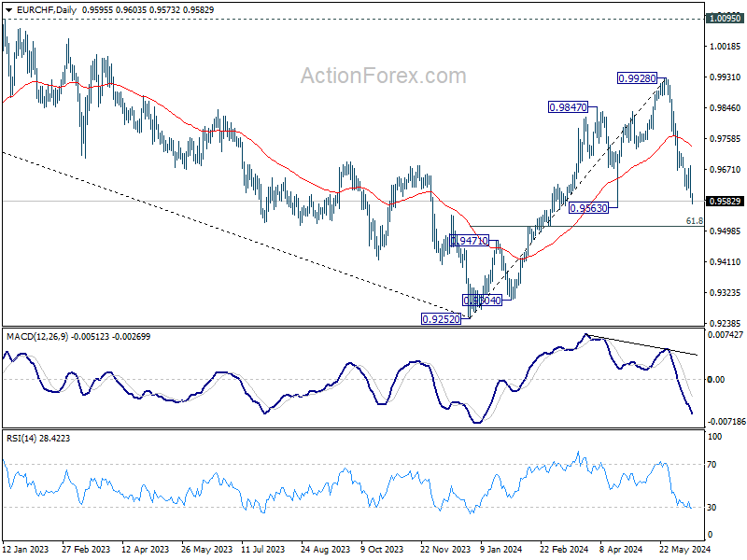Click the 26 May 2023 date label
The width and height of the screenshot is (747, 560).
(206, 549)
